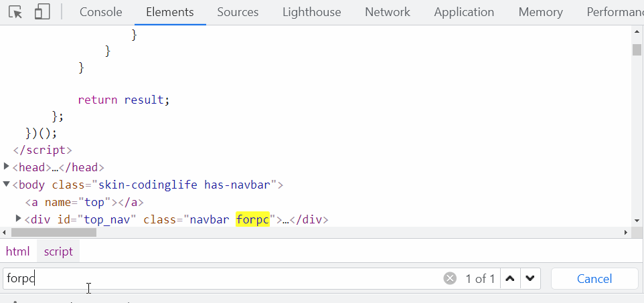Collapse the body element node
The width and height of the screenshot is (644, 303).
point(6,184)
